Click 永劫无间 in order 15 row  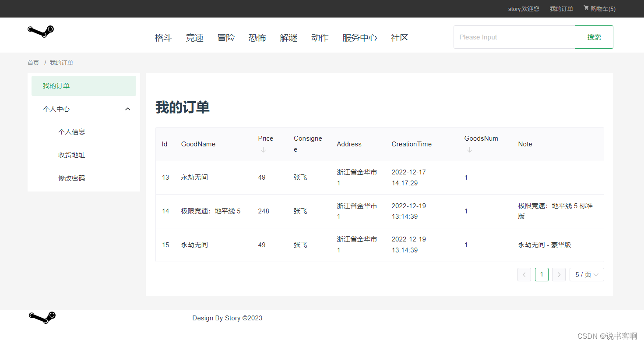(x=194, y=245)
